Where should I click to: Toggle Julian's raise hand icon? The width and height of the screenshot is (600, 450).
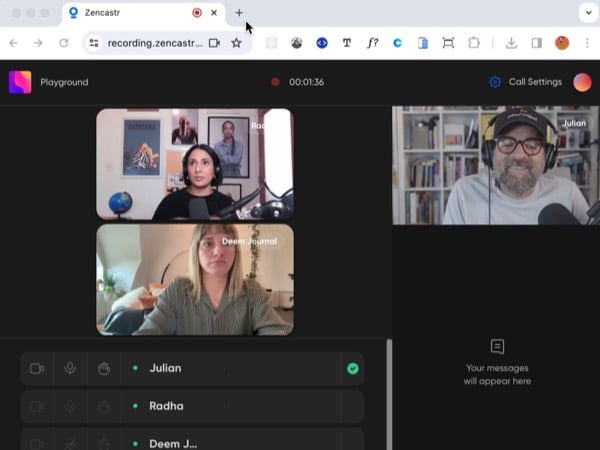(x=104, y=368)
